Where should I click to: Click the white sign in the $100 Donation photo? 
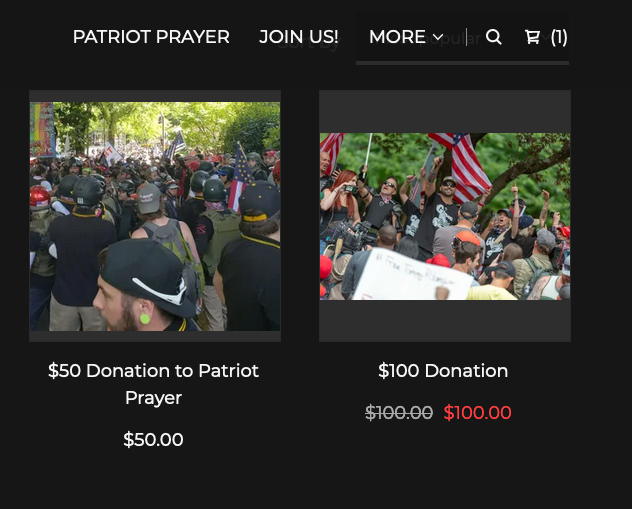[x=411, y=275]
